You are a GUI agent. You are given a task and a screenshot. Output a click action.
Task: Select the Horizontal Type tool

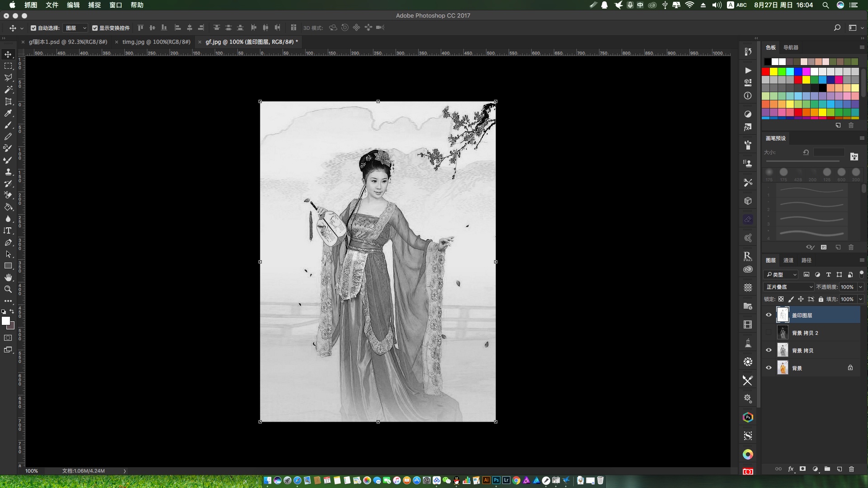coord(8,230)
